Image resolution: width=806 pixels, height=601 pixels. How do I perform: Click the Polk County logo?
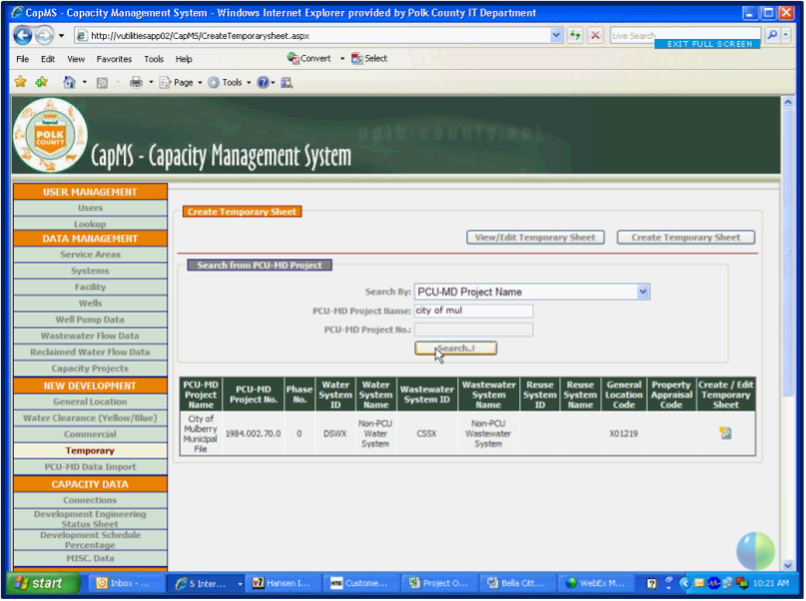(x=50, y=136)
